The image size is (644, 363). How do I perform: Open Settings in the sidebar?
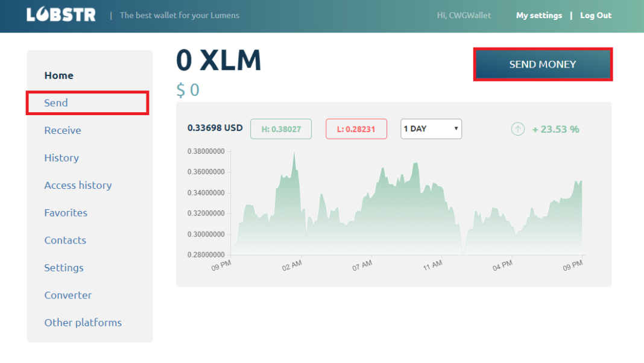[64, 268]
